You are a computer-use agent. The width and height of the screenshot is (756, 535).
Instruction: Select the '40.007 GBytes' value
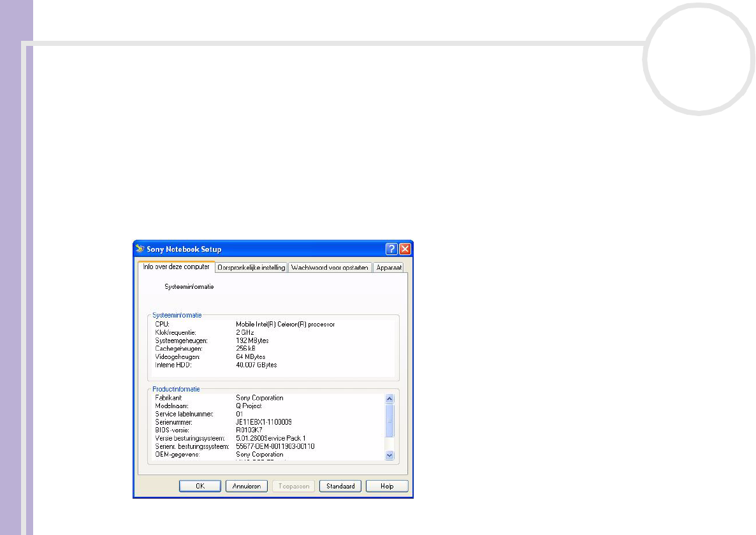256,365
